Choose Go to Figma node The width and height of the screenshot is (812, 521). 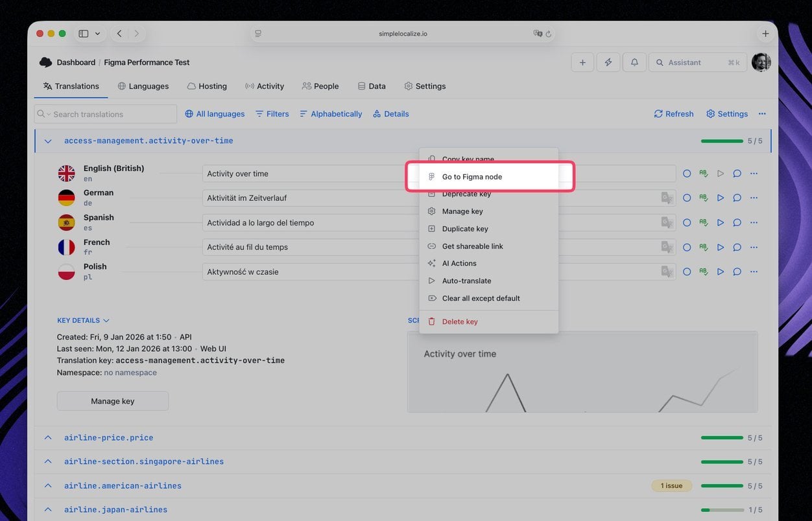[472, 176]
